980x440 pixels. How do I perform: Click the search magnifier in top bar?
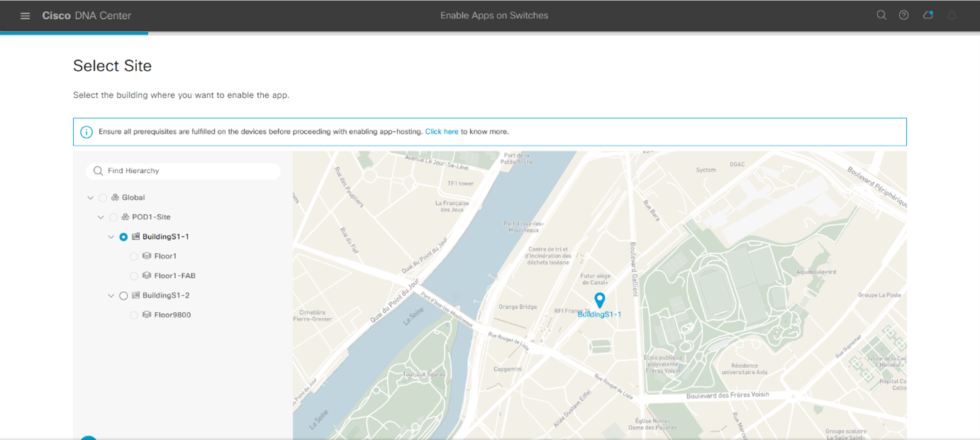tap(881, 15)
